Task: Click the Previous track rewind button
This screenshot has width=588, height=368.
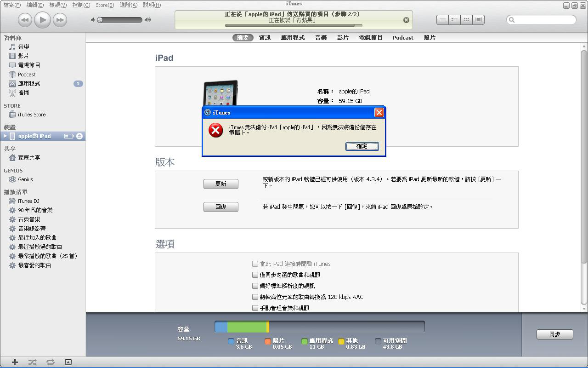Action: click(25, 20)
